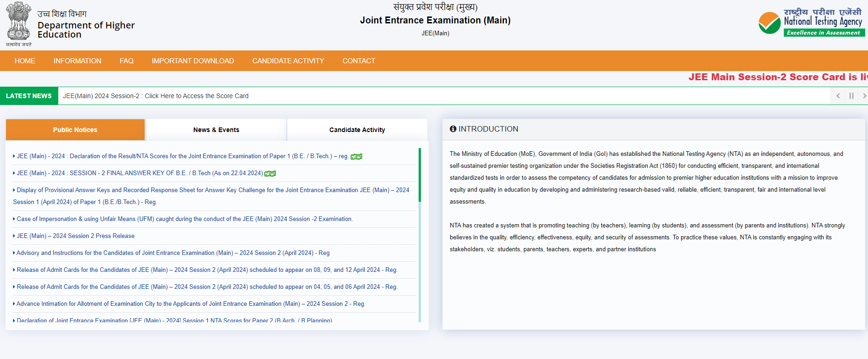The width and height of the screenshot is (868, 359).
Task: Show next news item with right arrow
Action: point(864,96)
